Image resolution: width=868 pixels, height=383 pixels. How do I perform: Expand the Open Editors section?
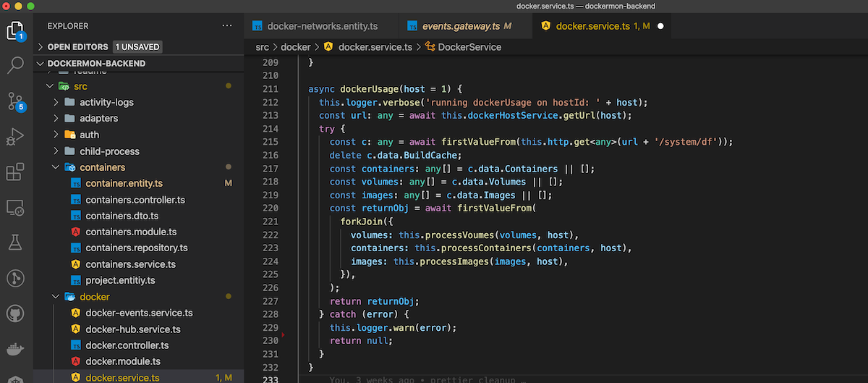coord(41,47)
